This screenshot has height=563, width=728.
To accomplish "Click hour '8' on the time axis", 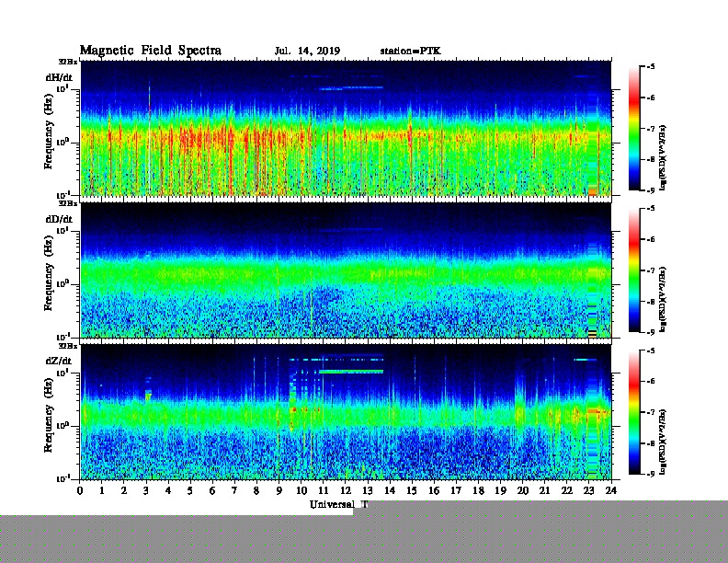I will [256, 490].
